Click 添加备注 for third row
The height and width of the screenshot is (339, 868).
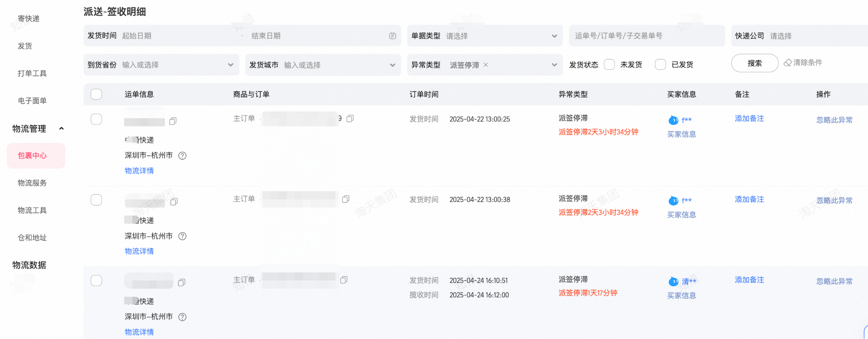click(x=750, y=280)
